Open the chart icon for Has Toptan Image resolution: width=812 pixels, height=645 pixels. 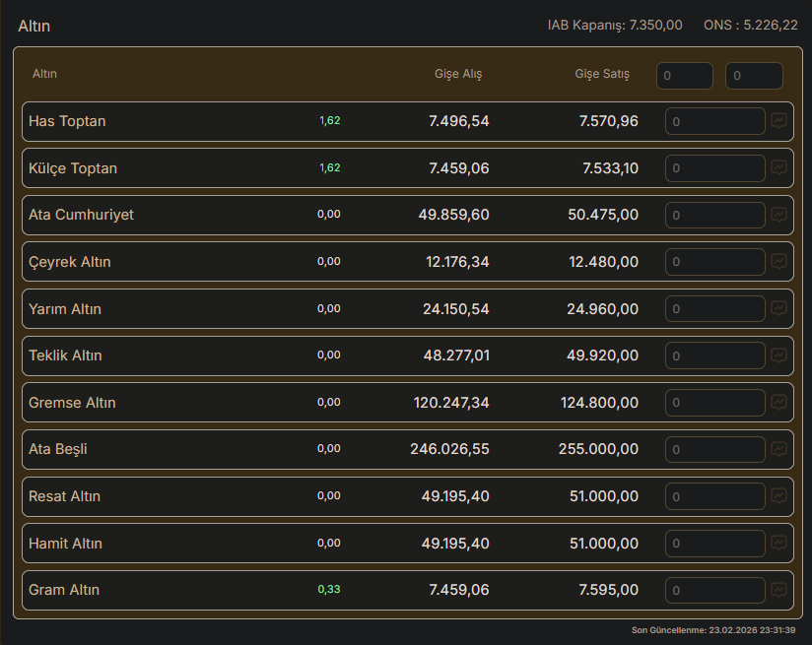pyautogui.click(x=778, y=121)
